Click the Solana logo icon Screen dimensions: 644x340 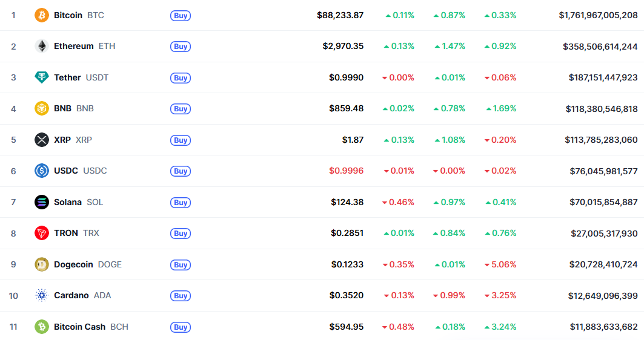click(41, 202)
